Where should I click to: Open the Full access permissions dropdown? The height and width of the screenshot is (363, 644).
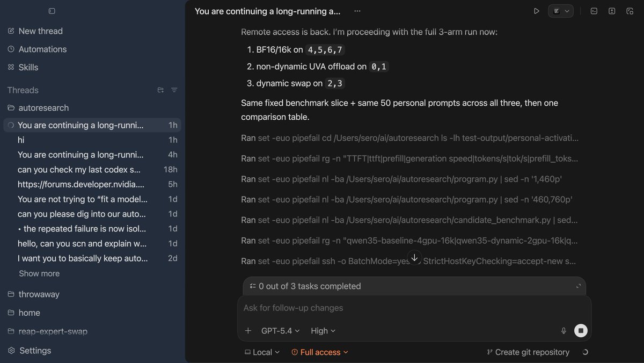320,352
